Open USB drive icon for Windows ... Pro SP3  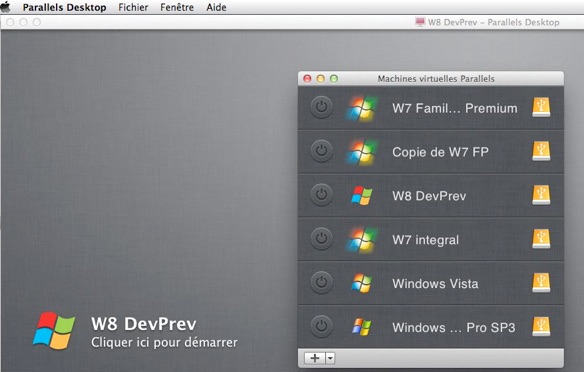541,326
